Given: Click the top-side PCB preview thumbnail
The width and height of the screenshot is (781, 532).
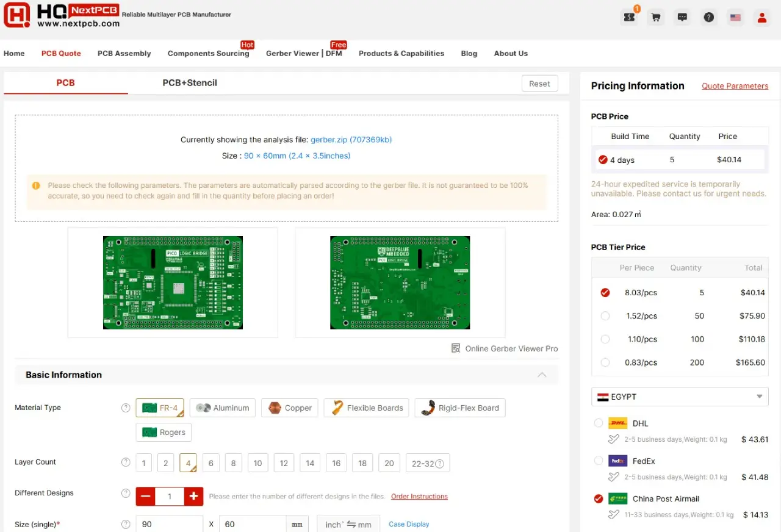Looking at the screenshot, I should point(173,282).
